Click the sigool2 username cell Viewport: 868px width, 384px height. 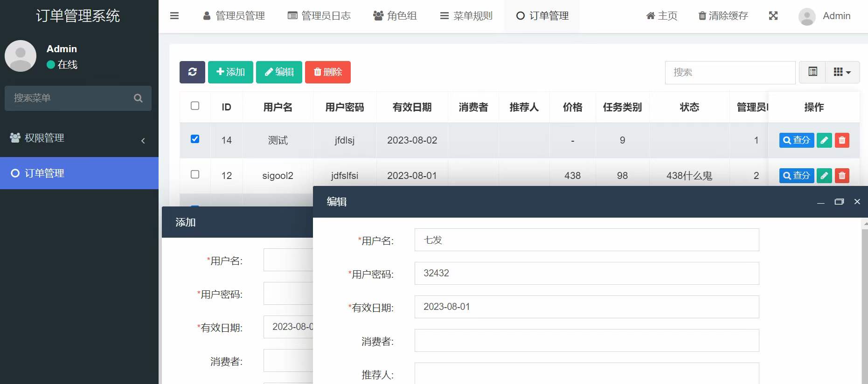(x=278, y=176)
